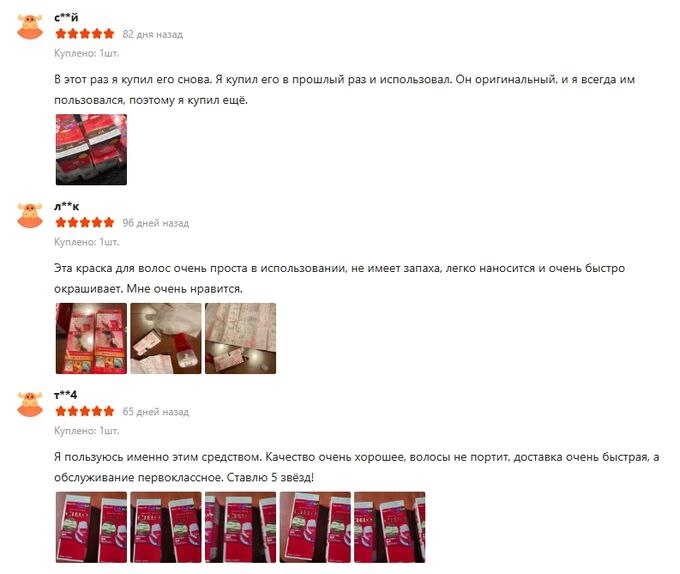Click avatar icon of reviewer с**й

pyautogui.click(x=30, y=26)
